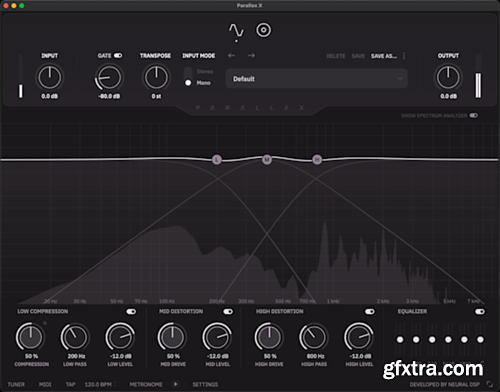
Task: Disable the Mid Distortion section toggle
Action: click(228, 311)
